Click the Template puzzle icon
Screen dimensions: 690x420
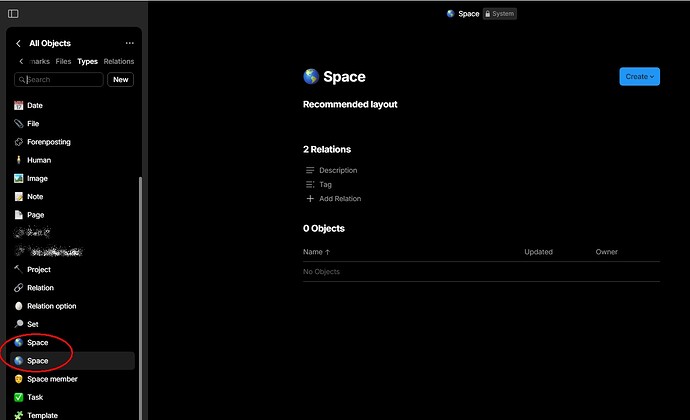coord(18,415)
